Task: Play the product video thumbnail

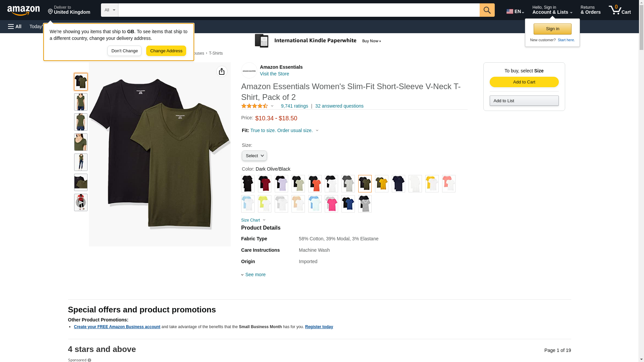Action: (x=81, y=202)
